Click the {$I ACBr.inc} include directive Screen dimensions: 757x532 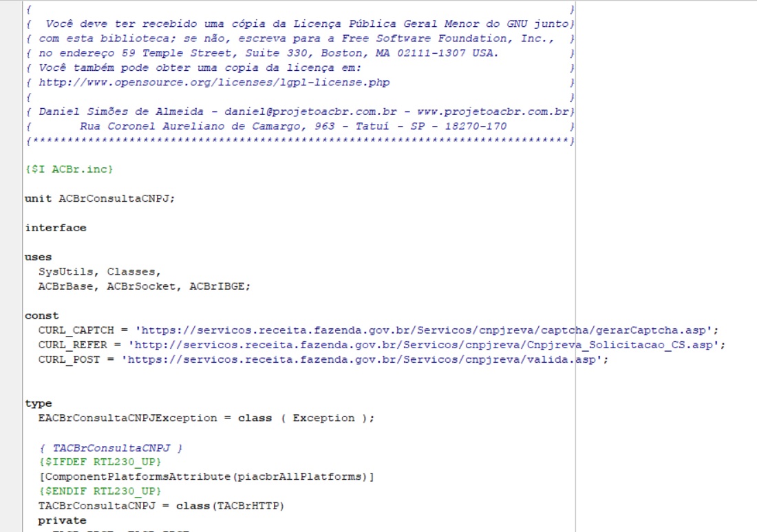pos(69,169)
